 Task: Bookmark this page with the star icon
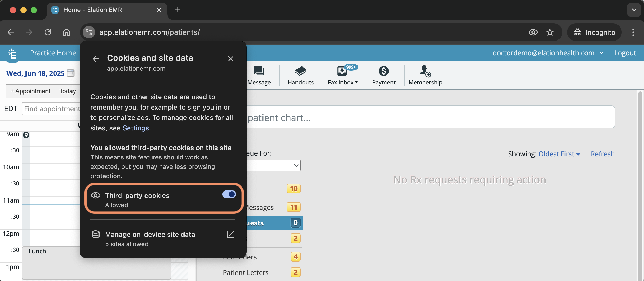pyautogui.click(x=550, y=32)
